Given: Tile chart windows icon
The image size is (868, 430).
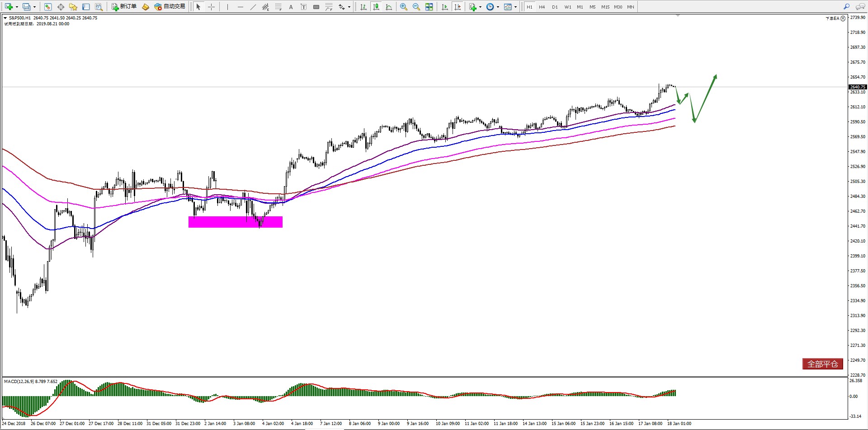Looking at the screenshot, I should (x=429, y=7).
